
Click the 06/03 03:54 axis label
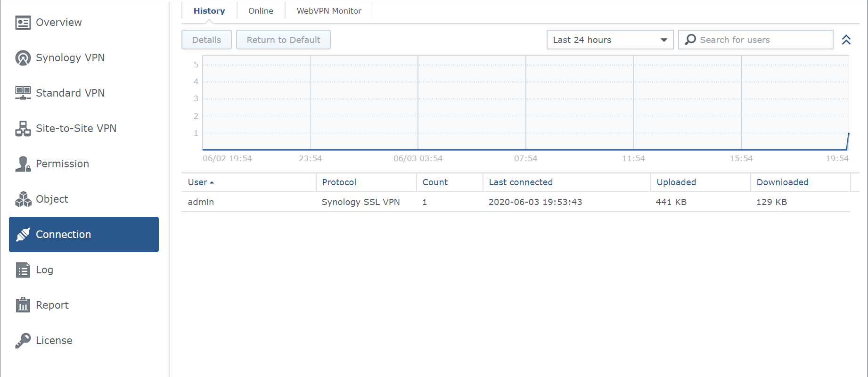[x=418, y=159]
